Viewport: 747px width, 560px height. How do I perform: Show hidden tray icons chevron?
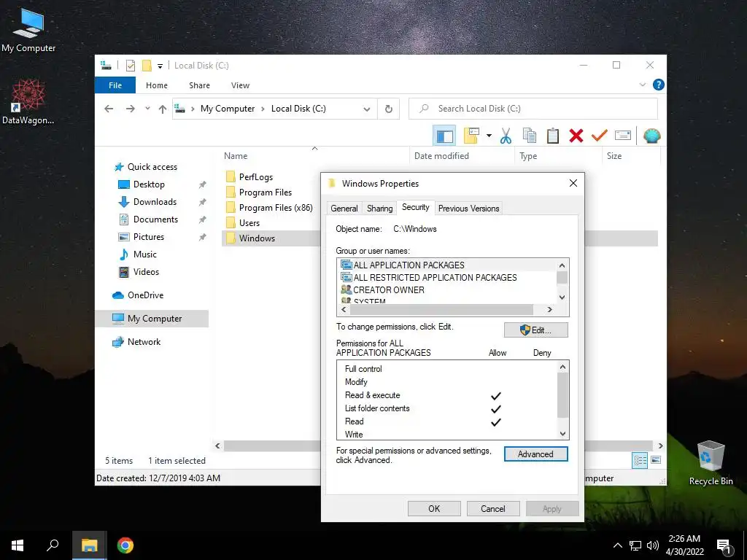pos(617,545)
